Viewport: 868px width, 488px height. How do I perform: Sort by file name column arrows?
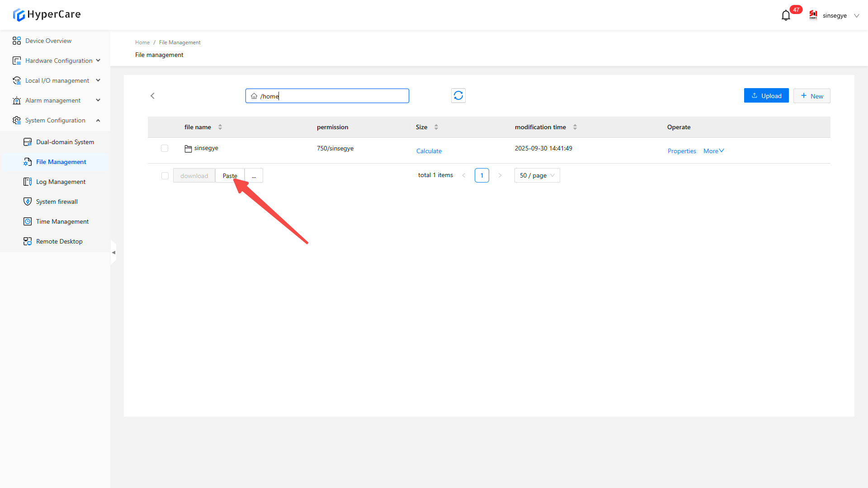(220, 127)
